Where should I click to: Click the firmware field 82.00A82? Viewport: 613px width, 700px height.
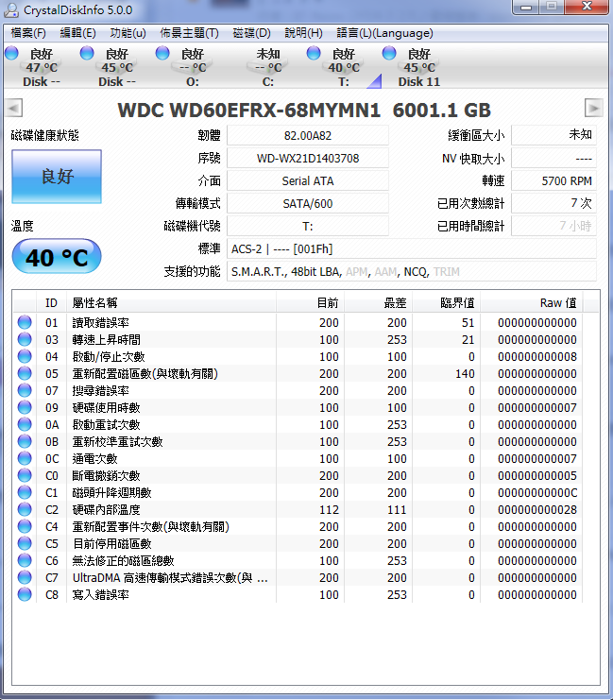308,135
